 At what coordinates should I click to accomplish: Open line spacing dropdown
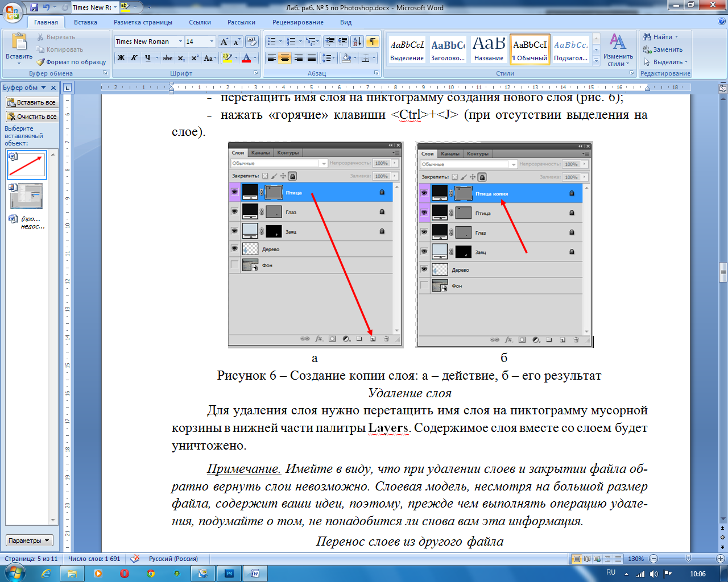329,58
